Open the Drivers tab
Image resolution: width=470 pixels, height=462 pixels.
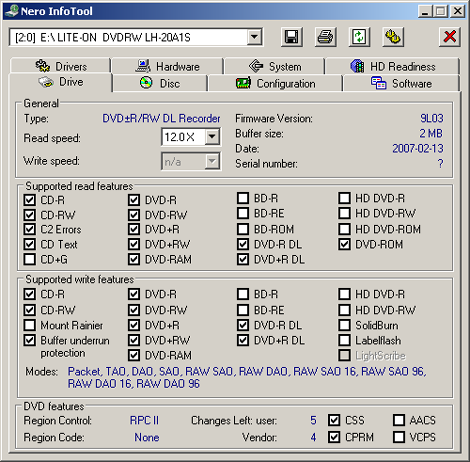pos(60,66)
